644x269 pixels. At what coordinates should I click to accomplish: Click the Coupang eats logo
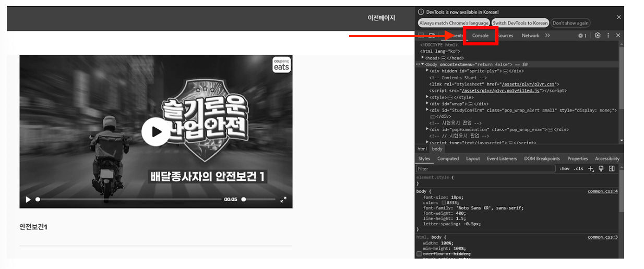click(x=281, y=65)
